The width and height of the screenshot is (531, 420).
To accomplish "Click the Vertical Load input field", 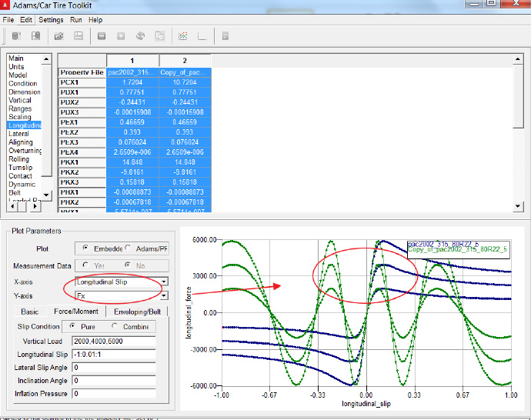I will tap(113, 341).
